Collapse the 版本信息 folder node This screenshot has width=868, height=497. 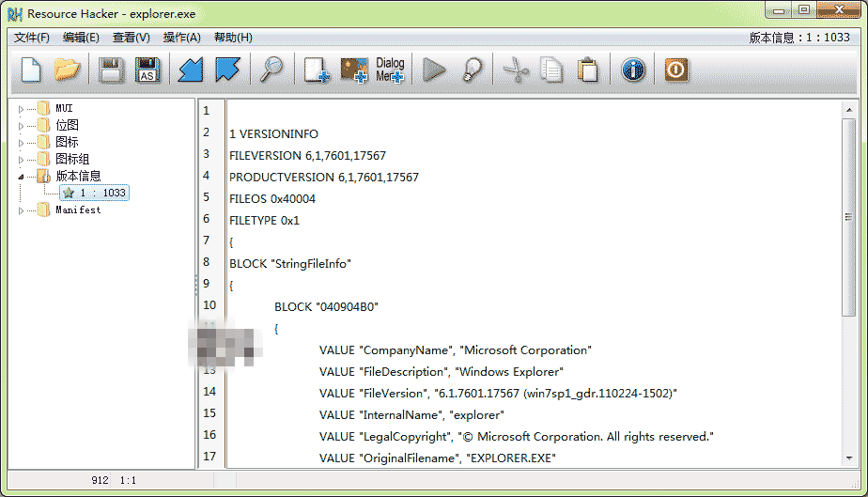tap(21, 177)
